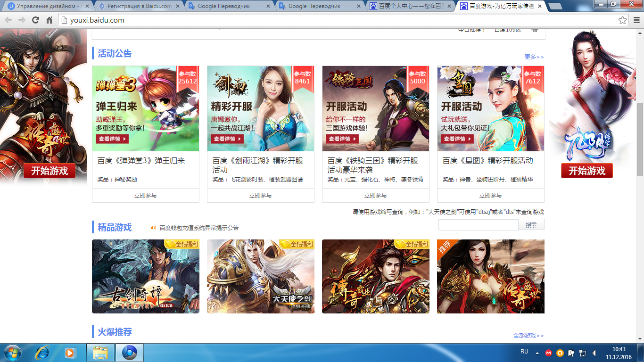This screenshot has height=362, width=644.
Task: Open the 推荐 传奇盛世 game thumbnail
Action: tap(491, 276)
